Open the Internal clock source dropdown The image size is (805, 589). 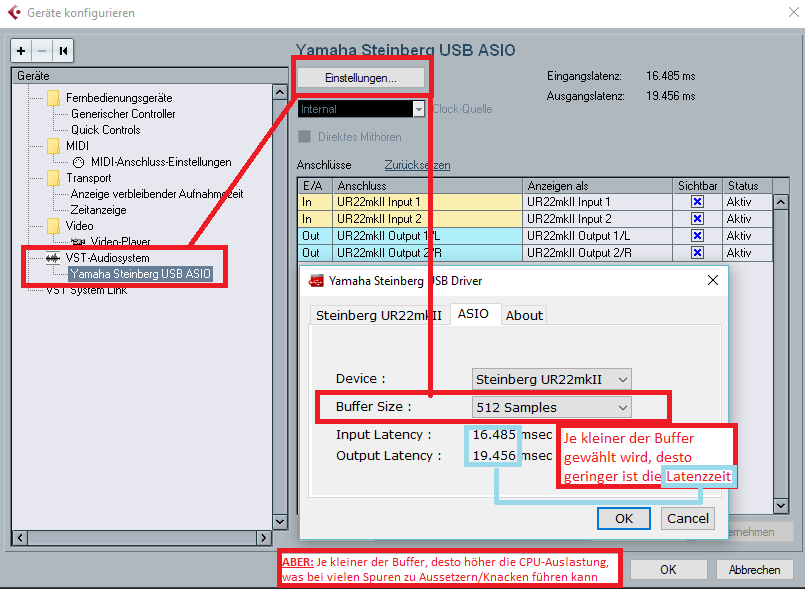point(361,109)
